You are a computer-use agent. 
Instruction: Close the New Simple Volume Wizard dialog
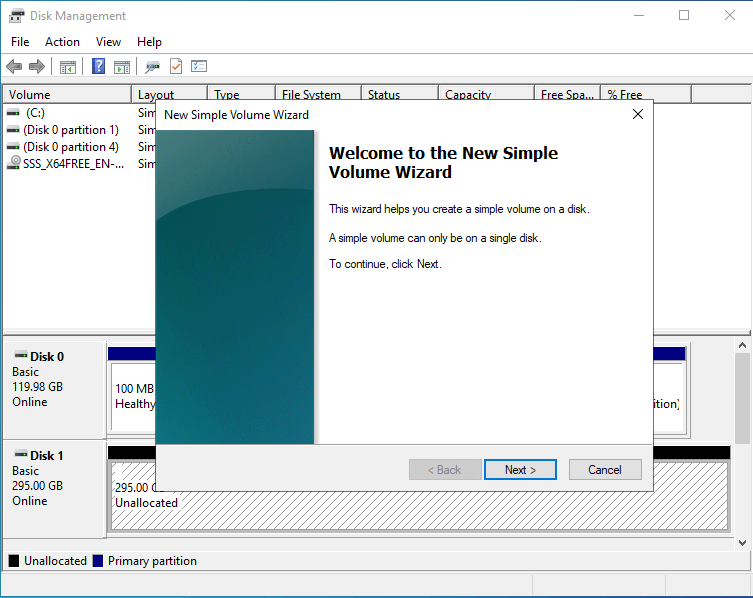638,114
